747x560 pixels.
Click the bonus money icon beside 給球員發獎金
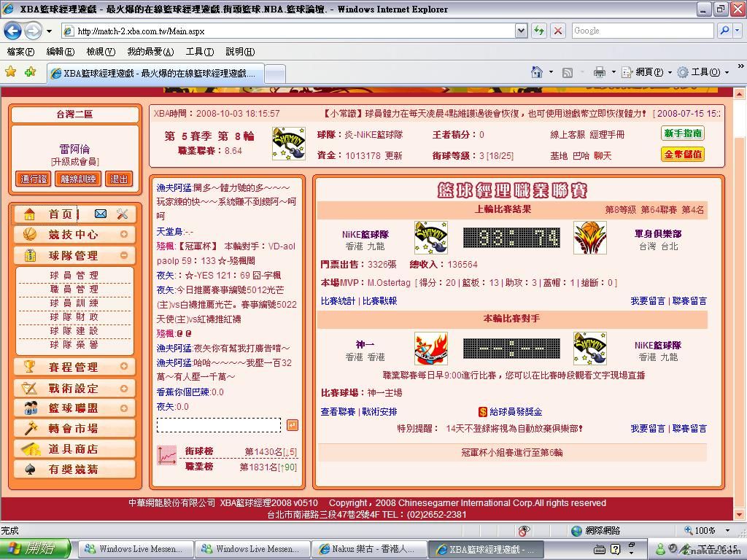coord(483,412)
